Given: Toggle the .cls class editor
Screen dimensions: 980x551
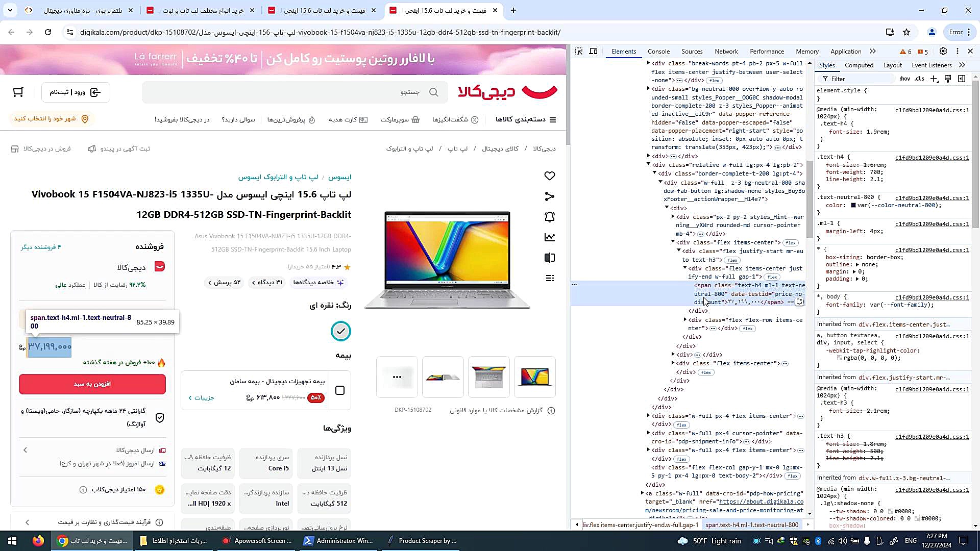Looking at the screenshot, I should (x=919, y=79).
